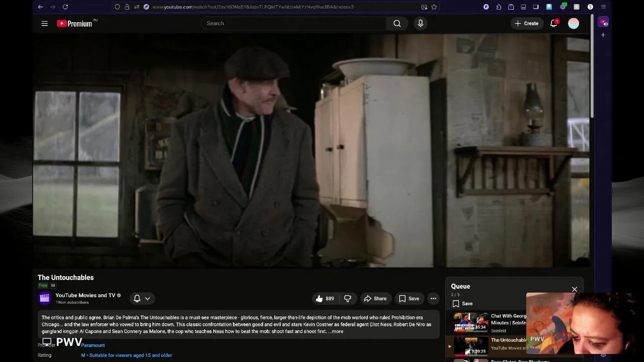Follow the Paramount provider link
Viewport: 644px width, 362px height.
click(x=93, y=345)
